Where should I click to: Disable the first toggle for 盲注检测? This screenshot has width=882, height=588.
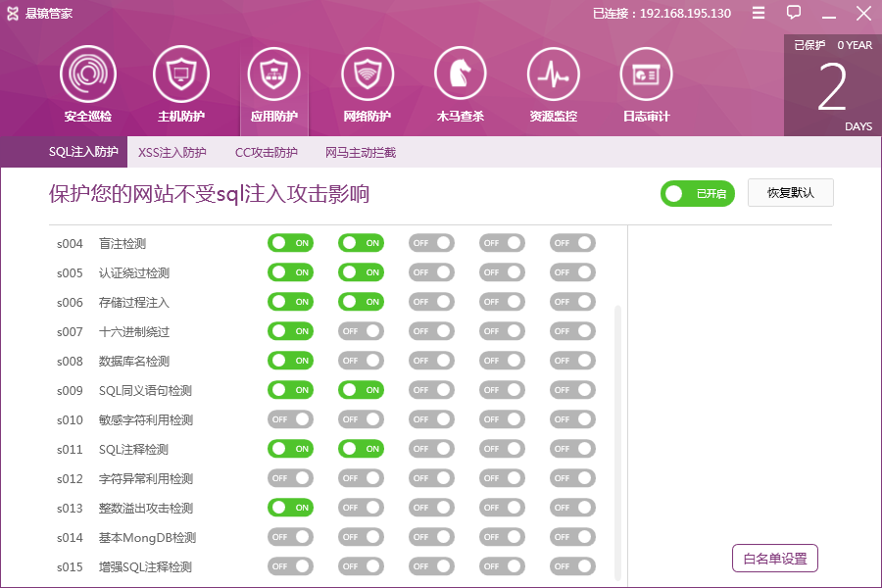(x=290, y=242)
